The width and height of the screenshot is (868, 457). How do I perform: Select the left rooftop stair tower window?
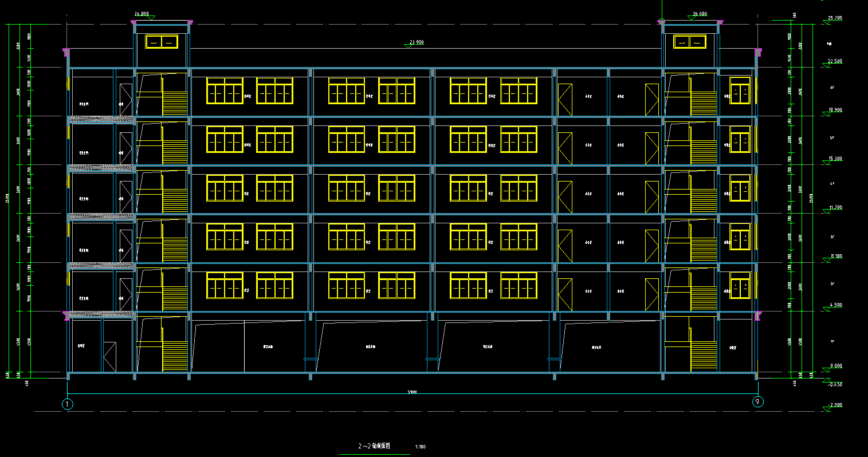tap(162, 42)
